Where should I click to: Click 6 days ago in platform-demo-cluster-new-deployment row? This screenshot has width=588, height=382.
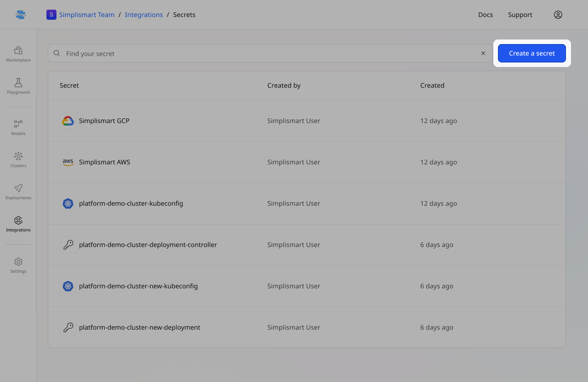click(437, 327)
